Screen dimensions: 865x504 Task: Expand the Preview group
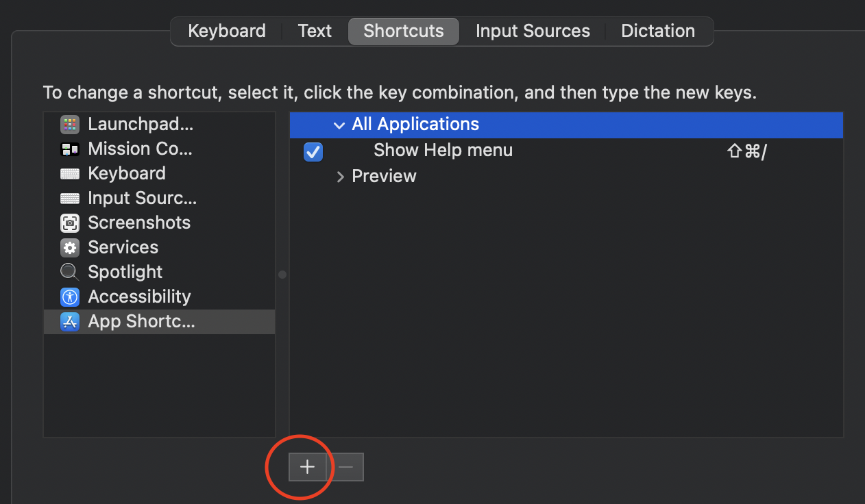pos(340,177)
